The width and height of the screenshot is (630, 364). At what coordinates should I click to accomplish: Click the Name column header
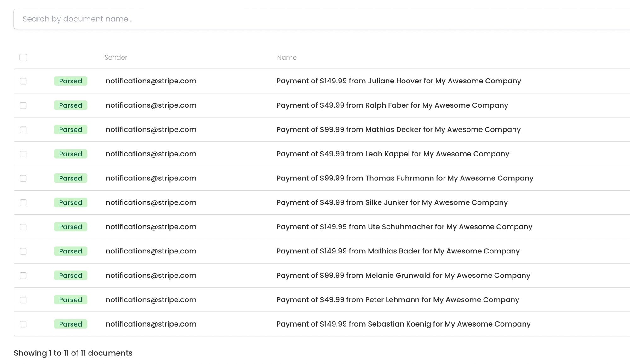287,57
